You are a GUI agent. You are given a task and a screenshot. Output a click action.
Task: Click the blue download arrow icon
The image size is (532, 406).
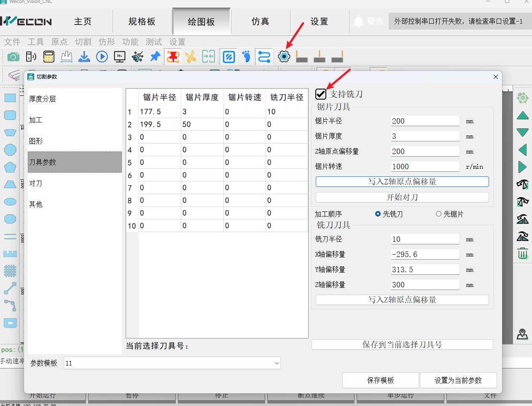84,57
